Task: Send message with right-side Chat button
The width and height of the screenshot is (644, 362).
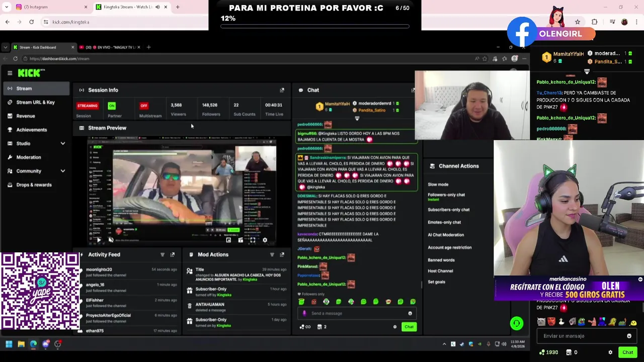Action: pyautogui.click(x=627, y=352)
